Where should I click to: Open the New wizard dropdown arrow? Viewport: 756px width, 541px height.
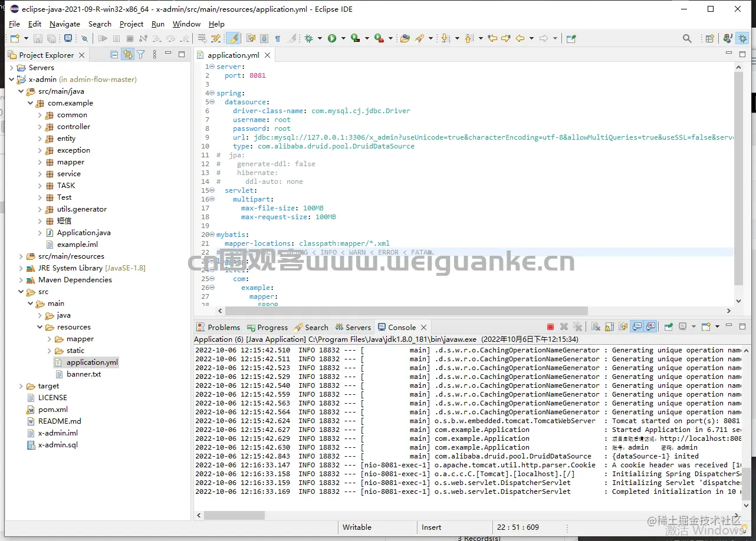click(25, 38)
